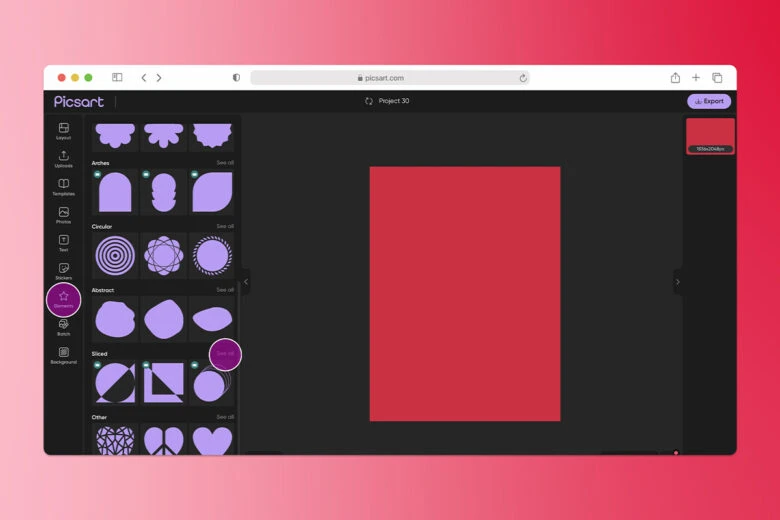Open the Background tool

click(63, 354)
